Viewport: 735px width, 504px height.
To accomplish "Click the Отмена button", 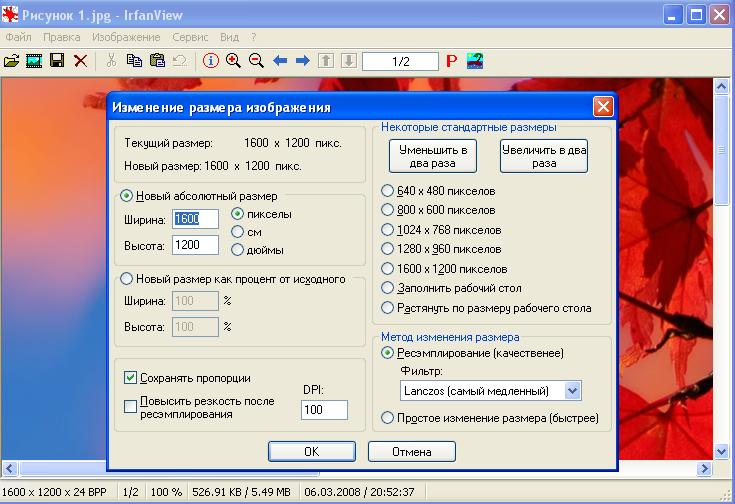I will (x=411, y=451).
